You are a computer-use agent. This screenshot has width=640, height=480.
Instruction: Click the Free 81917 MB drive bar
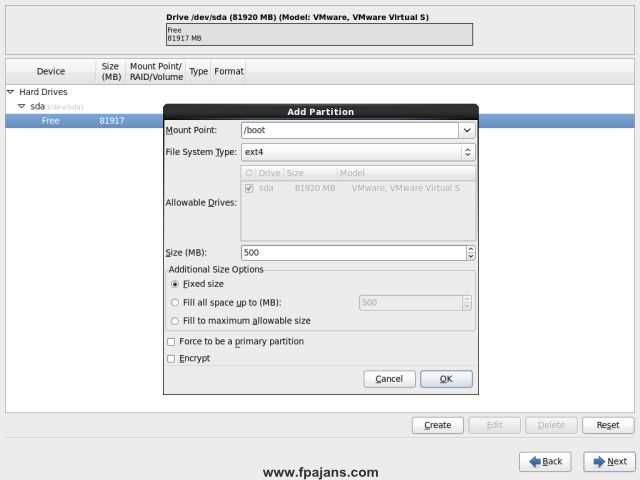(319, 34)
